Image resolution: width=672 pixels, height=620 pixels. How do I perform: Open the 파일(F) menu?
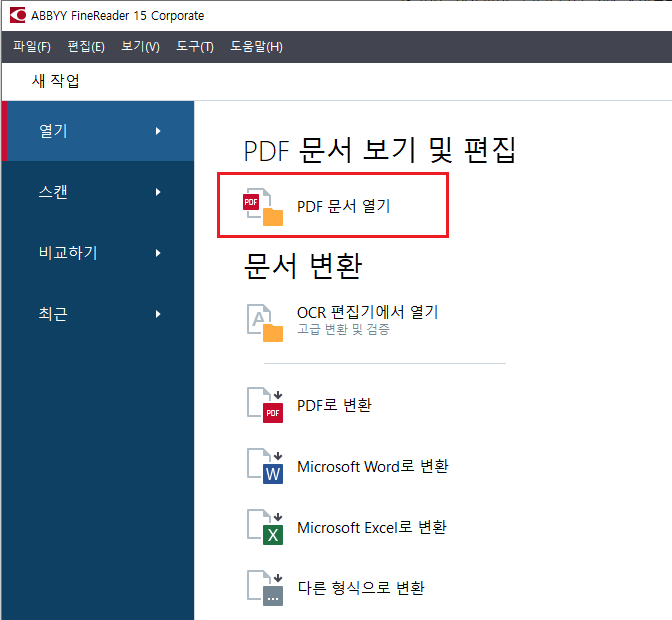point(32,46)
